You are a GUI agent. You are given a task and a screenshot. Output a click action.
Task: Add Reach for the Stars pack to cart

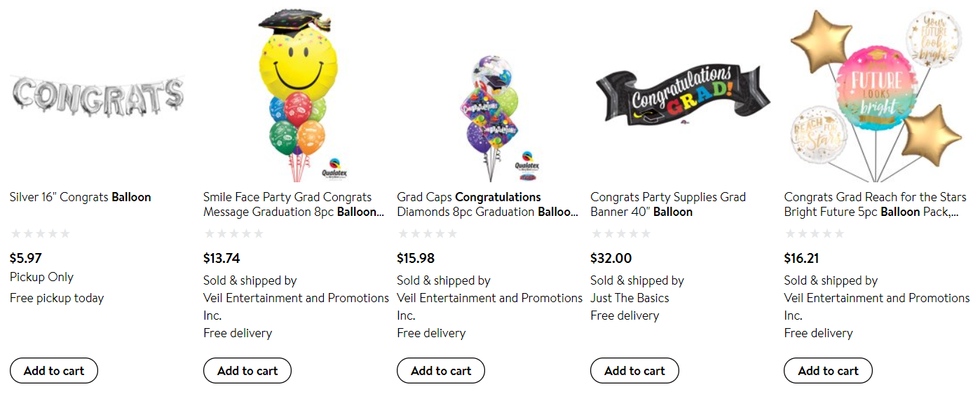pos(828,371)
